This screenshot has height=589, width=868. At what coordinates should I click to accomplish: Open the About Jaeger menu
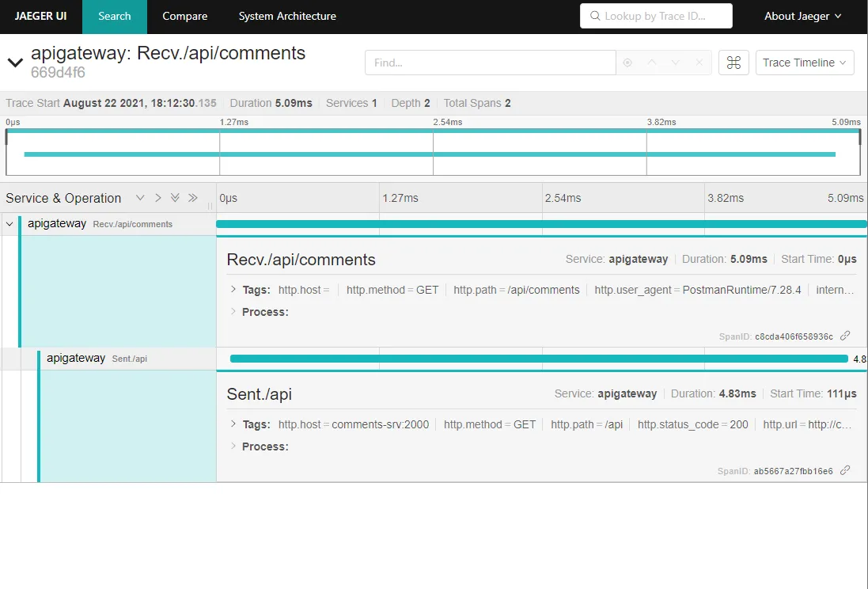point(802,17)
